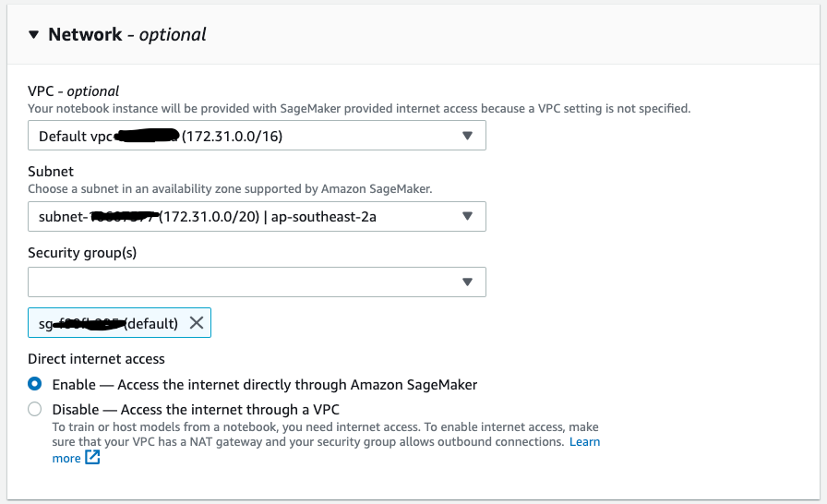827x504 pixels.
Task: Collapse the Network section triangle
Action: [34, 35]
